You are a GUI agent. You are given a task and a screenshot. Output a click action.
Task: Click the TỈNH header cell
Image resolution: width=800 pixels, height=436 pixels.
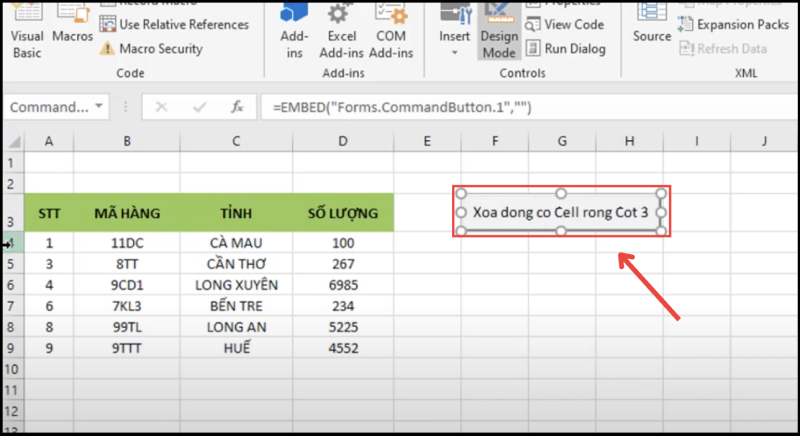pyautogui.click(x=236, y=213)
